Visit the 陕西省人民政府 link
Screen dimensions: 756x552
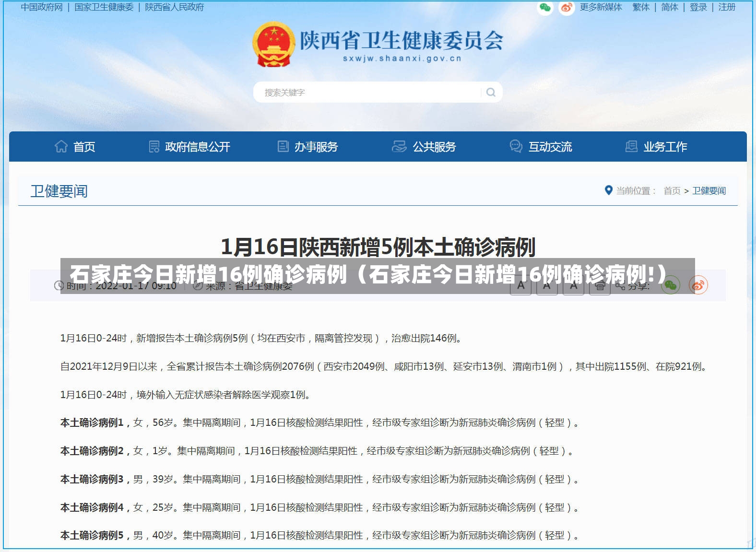click(175, 7)
